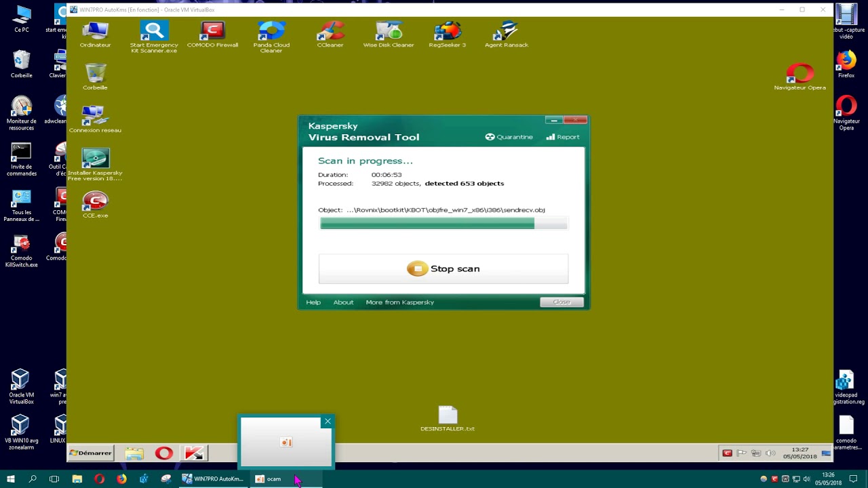Viewport: 868px width, 488px height.
Task: Select Installer Kaspersky Free version shortcut
Action: 95,165
